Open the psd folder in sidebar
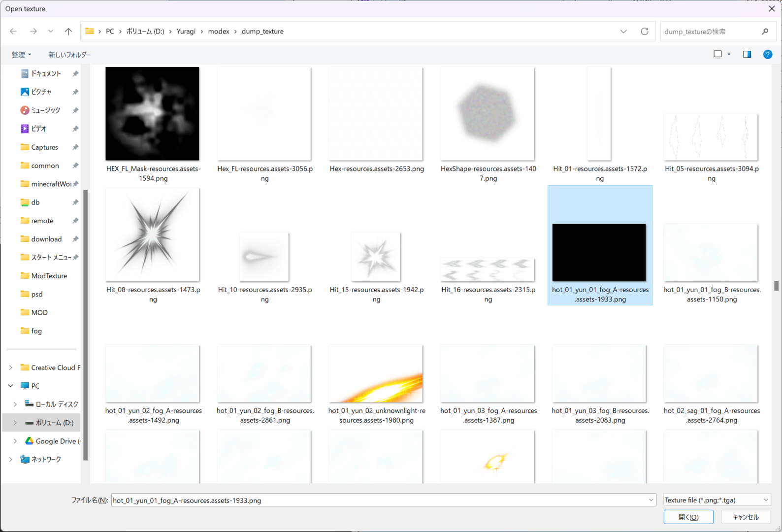Image resolution: width=782 pixels, height=532 pixels. pos(36,294)
